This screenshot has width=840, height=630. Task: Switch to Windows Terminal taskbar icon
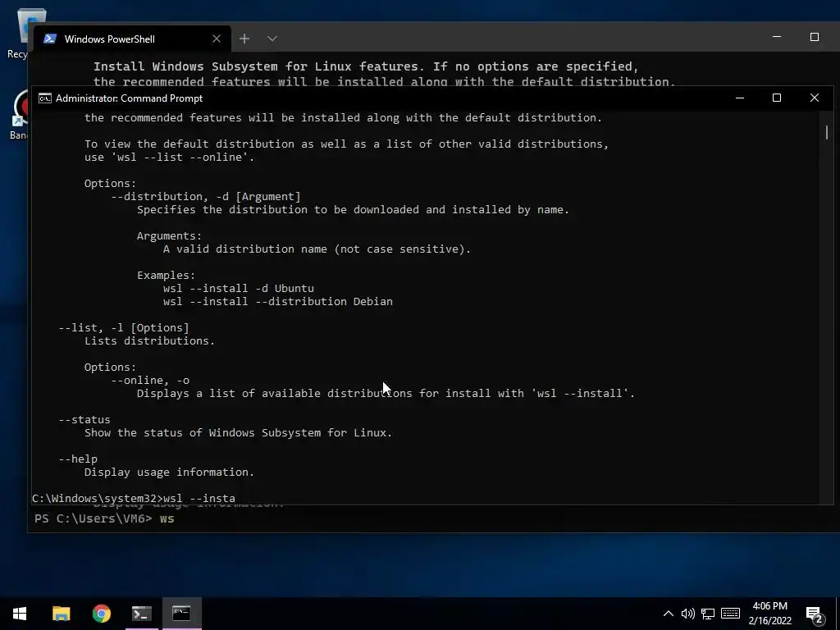(x=142, y=614)
